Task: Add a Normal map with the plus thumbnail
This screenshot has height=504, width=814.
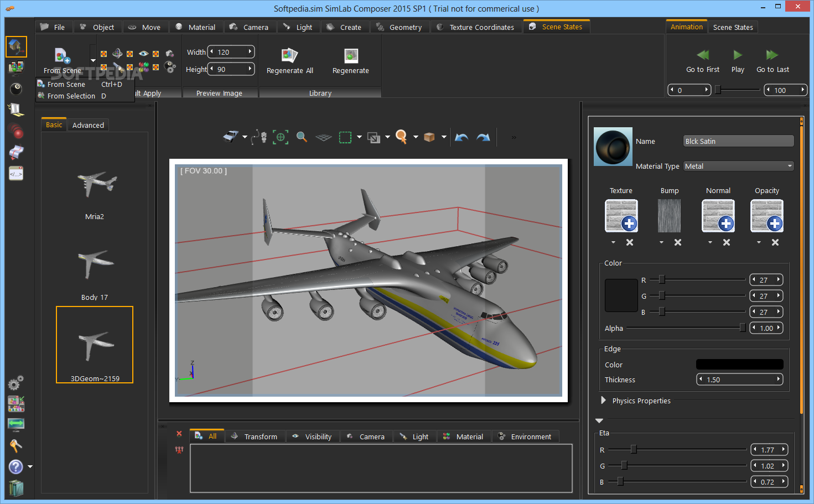Action: 718,216
